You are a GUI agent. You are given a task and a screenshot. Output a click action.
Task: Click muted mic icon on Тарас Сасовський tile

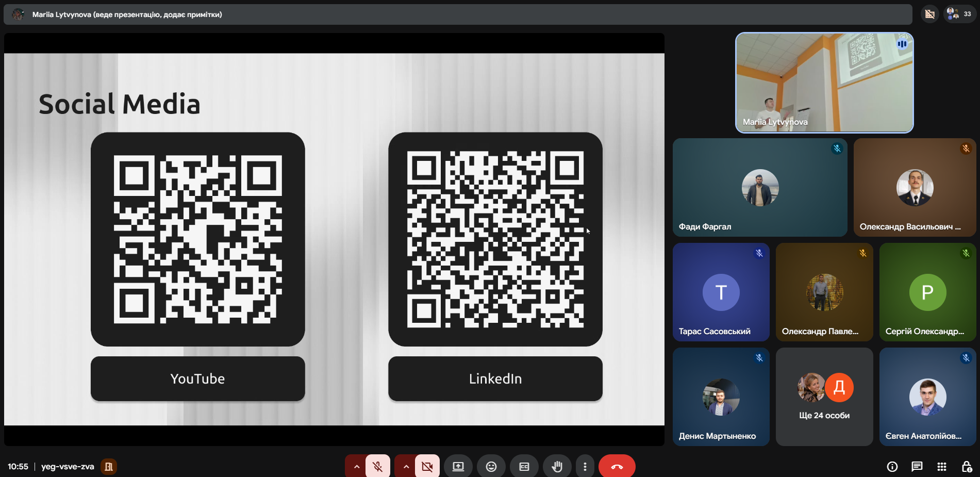pyautogui.click(x=759, y=253)
